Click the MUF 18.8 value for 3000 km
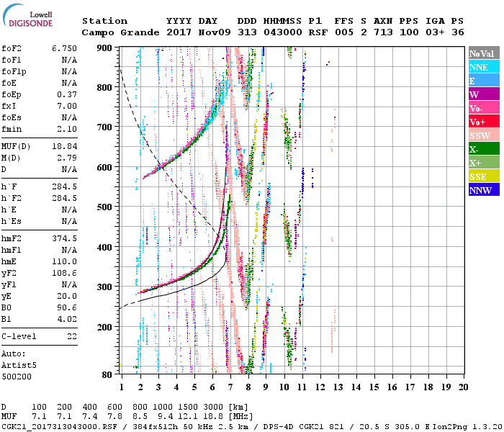The width and height of the screenshot is (504, 432). pos(213,417)
